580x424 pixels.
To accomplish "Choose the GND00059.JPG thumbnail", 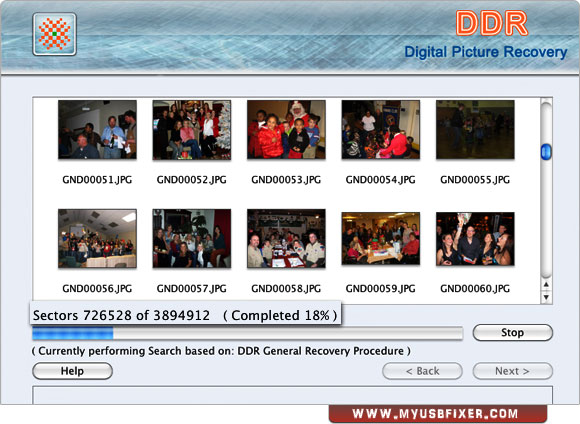I will [381, 239].
